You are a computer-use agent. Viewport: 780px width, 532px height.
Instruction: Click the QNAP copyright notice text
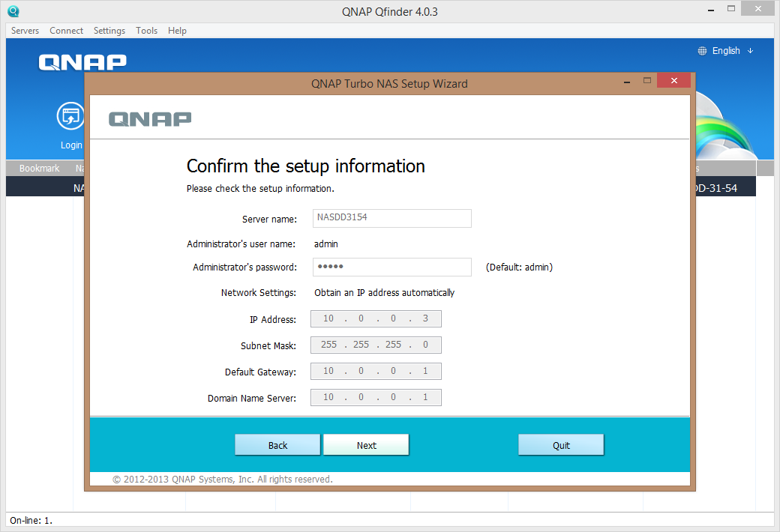[x=222, y=480]
